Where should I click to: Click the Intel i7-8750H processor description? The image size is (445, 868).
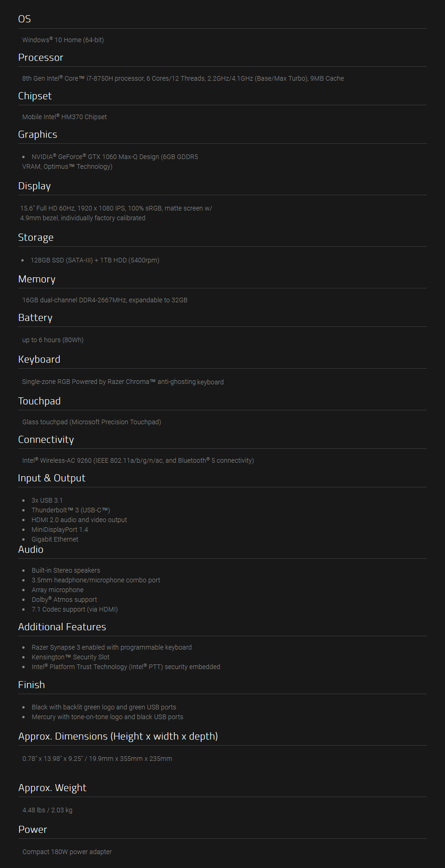pos(183,78)
